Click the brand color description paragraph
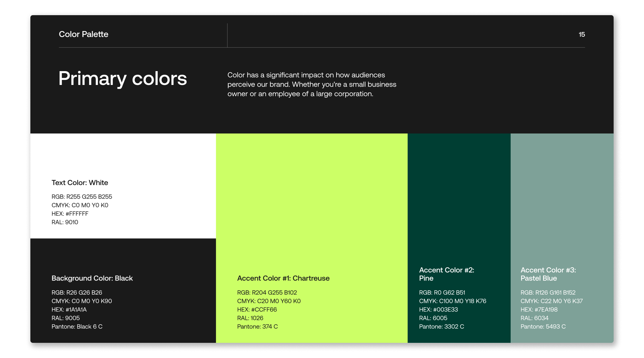Screen dimensions: 644x358 coord(312,84)
